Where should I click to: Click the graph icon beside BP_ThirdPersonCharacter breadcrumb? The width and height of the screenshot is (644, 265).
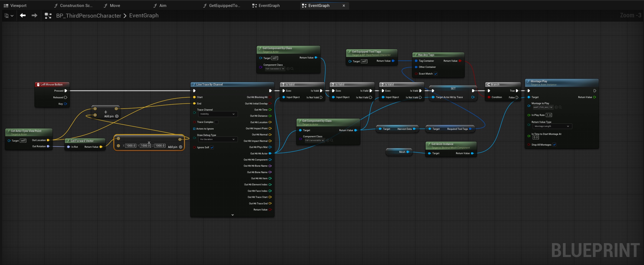coord(48,16)
